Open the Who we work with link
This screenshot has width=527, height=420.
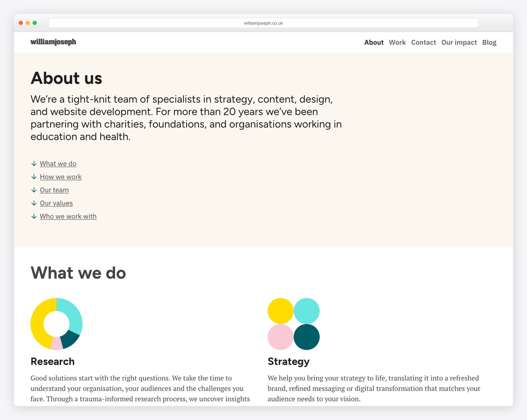click(x=68, y=216)
